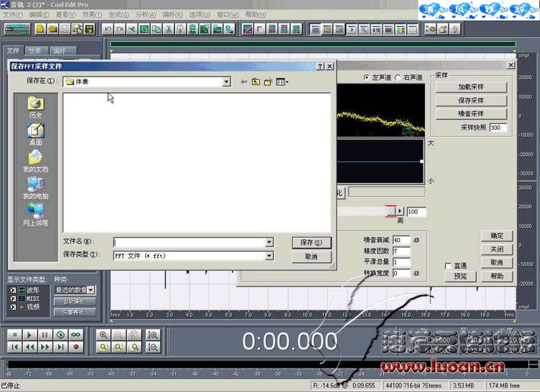Switch to the 效果 panel tab
Image resolution: width=540 pixels, height=392 pixels.
(x=36, y=51)
